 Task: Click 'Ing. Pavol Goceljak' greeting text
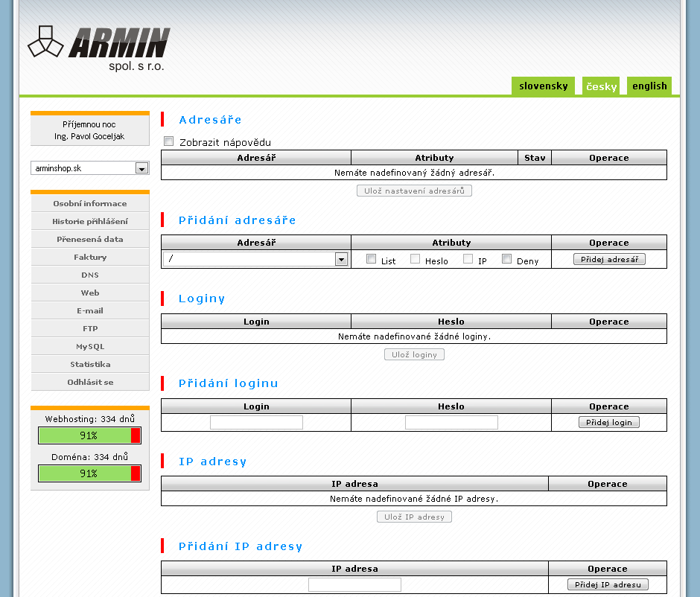[89, 136]
